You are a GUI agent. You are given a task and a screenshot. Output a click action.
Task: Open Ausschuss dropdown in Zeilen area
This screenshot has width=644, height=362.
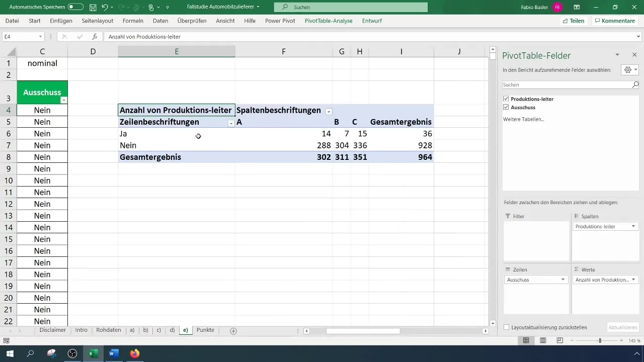coord(563,280)
